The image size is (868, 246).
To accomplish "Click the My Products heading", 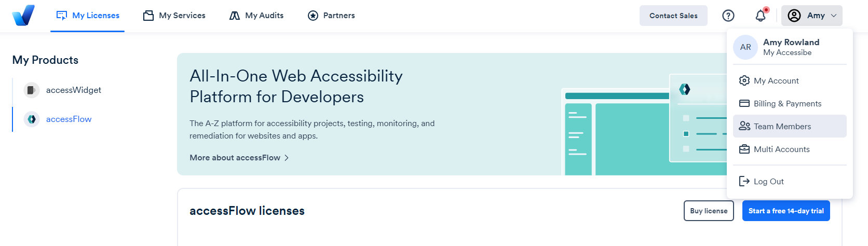I will [45, 60].
